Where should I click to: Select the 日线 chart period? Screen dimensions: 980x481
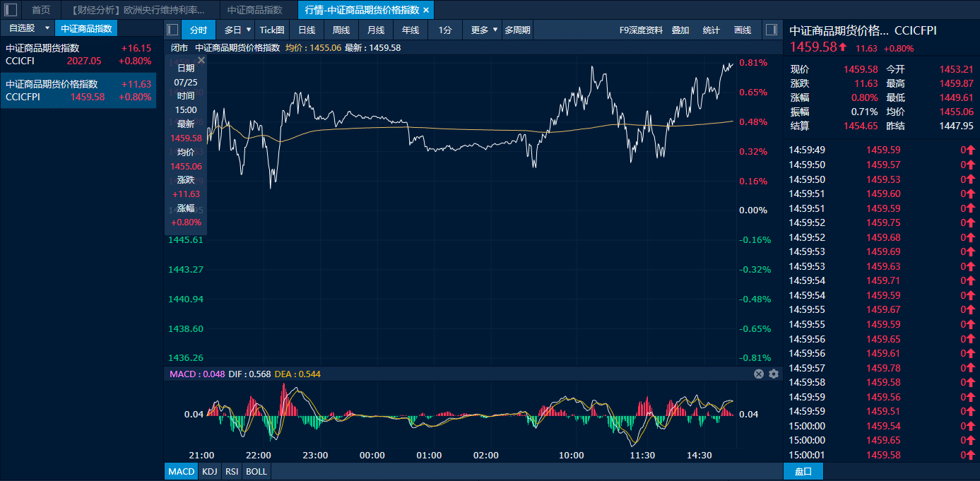307,30
